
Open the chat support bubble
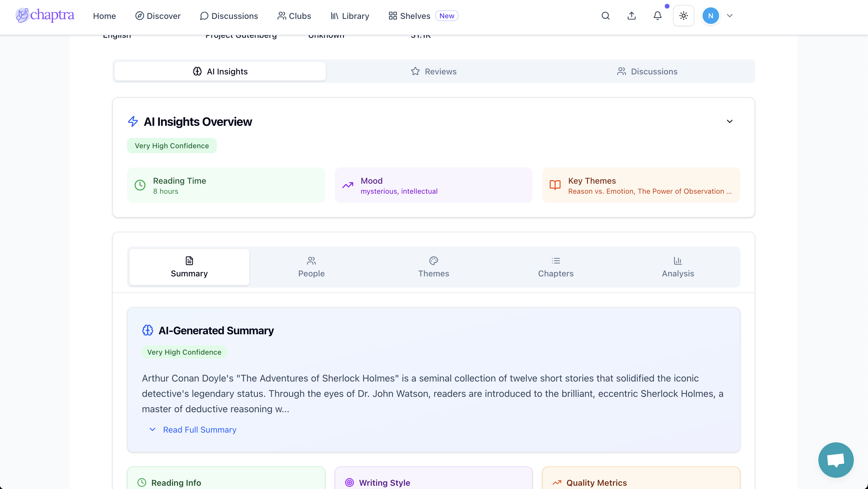(x=836, y=460)
